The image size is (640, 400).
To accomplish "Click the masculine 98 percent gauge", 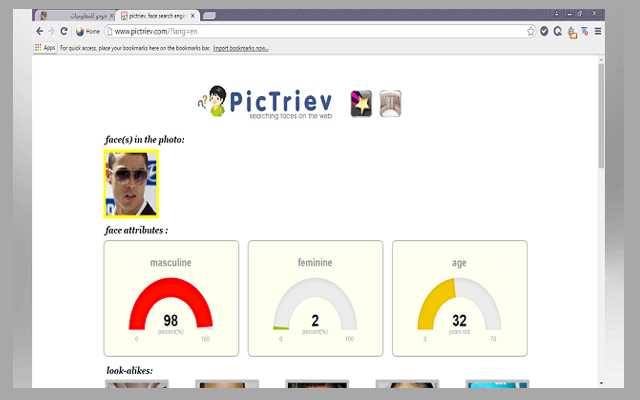I will [171, 298].
